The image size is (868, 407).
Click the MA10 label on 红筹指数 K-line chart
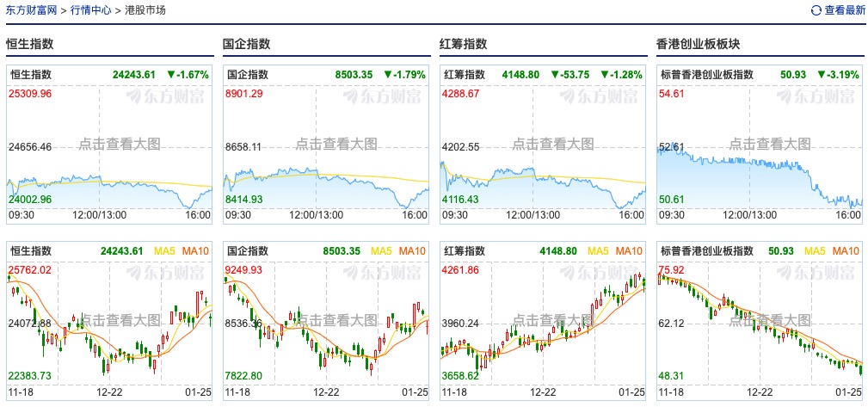pyautogui.click(x=629, y=251)
